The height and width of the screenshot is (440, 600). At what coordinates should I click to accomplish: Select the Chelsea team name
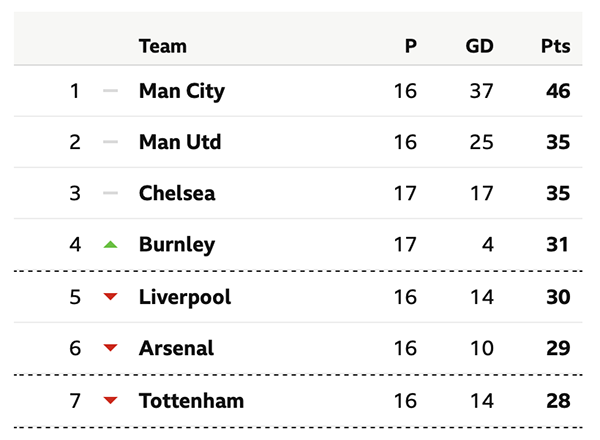click(177, 193)
